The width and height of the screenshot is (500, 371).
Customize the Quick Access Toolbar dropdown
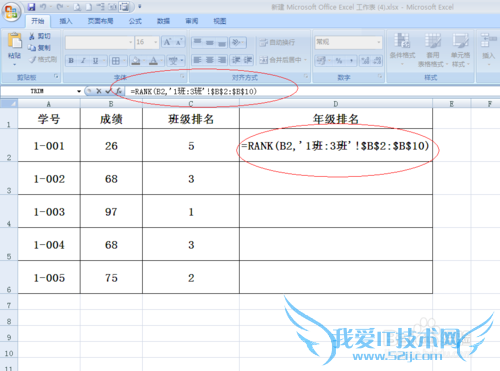coord(140,7)
